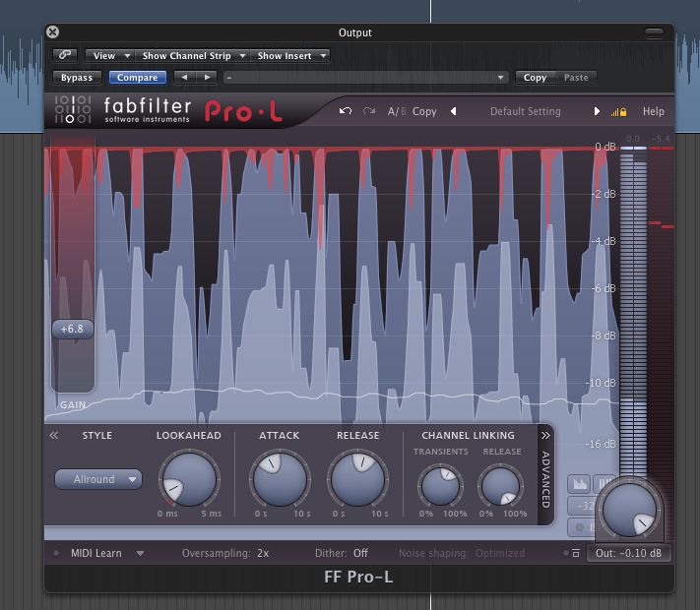Open Default Setting preset menu
Image resolution: width=700 pixels, height=610 pixels.
(x=526, y=111)
